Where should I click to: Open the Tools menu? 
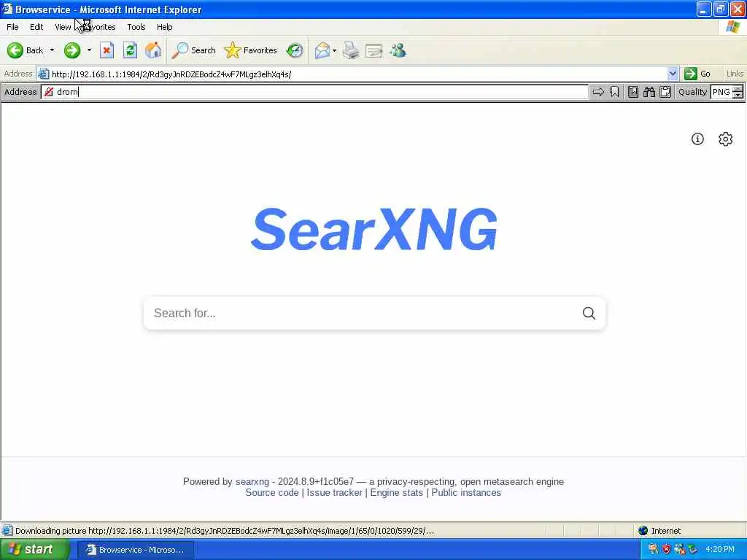tap(136, 27)
